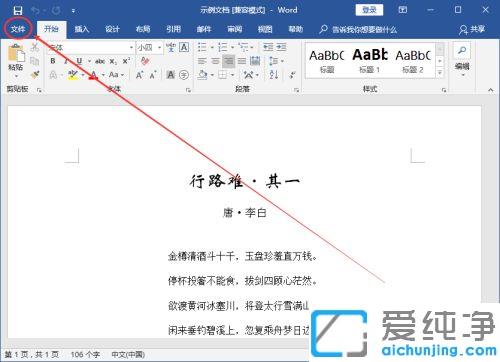This screenshot has width=500, height=362.
Task: Open Customize Quick Access Toolbar dropdown
Action: (73, 11)
